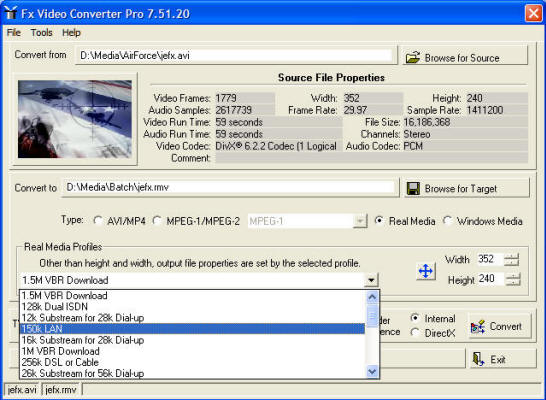Click the open-folder icon on Browse for Source

coord(413,57)
